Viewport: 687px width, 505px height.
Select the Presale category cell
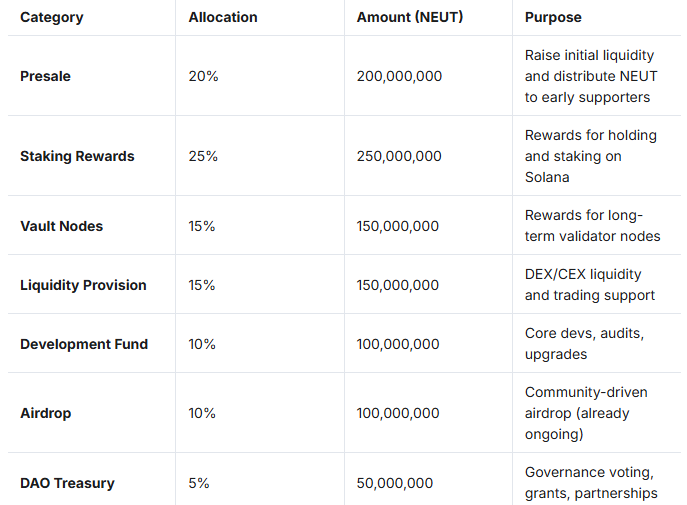46,76
